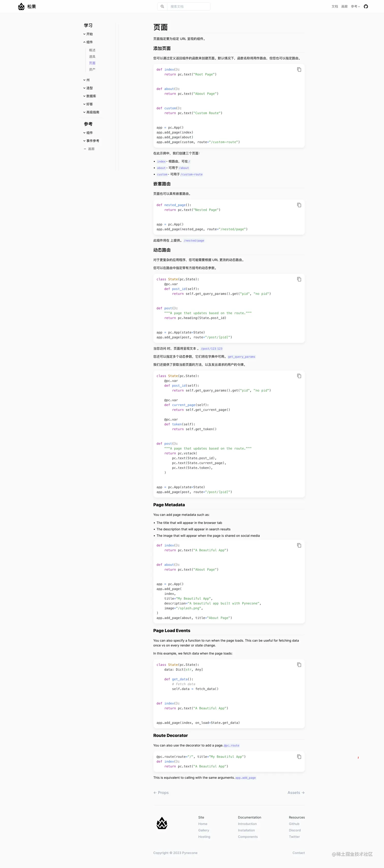Screen dimensions: 384x868
Task: Click the Pynecone logo in footer
Action: [162, 823]
